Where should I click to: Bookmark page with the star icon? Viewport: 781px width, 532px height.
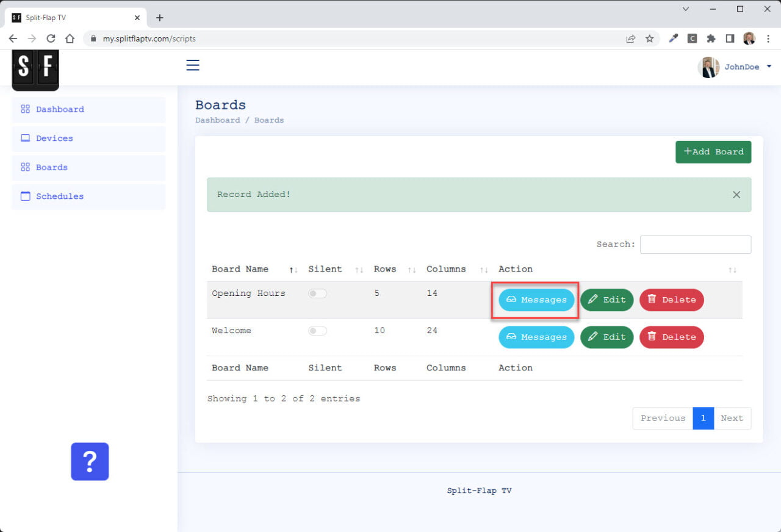(x=650, y=38)
